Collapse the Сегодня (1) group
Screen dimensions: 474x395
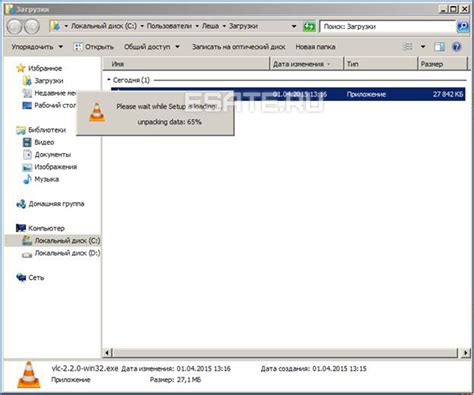click(x=109, y=80)
